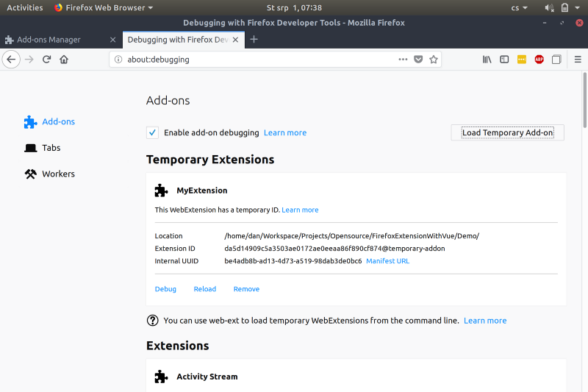Bookmark this page with the star icon
The height and width of the screenshot is (392, 588).
[x=434, y=60]
